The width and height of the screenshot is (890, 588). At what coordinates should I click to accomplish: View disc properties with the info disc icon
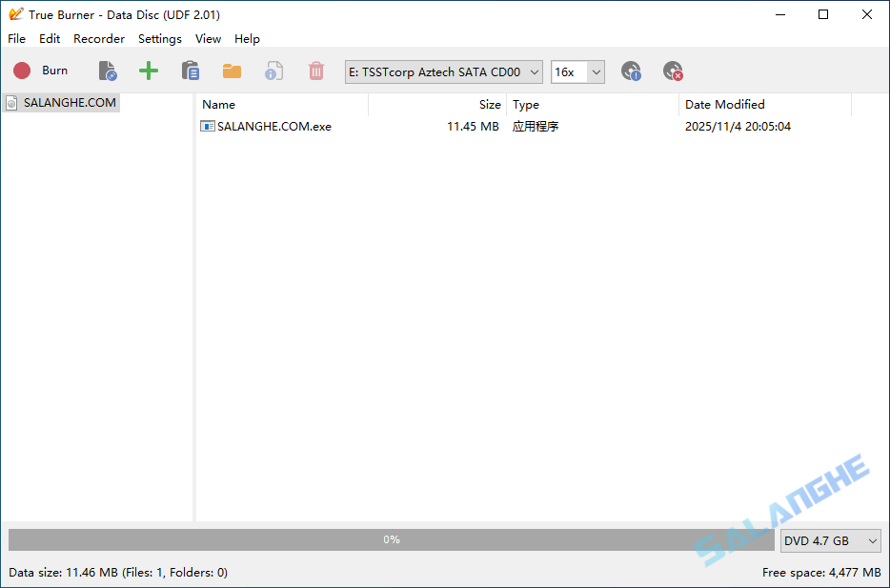click(x=273, y=71)
